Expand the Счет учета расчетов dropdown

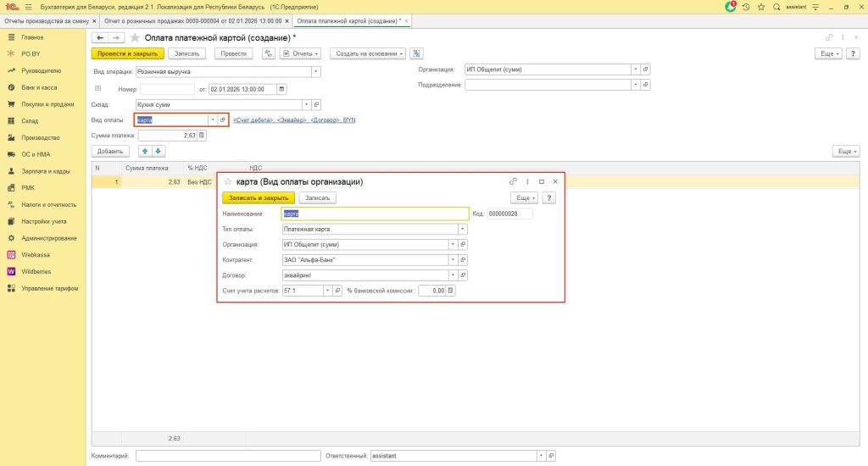coord(327,291)
